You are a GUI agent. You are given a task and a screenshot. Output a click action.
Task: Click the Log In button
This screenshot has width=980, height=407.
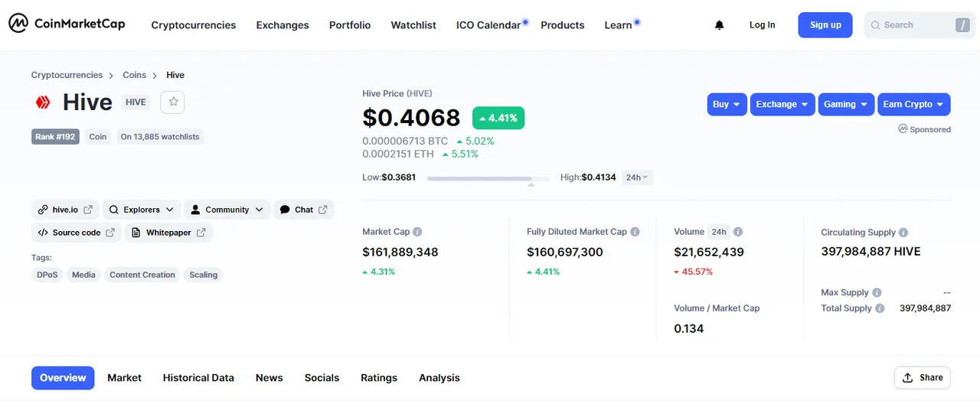point(762,25)
